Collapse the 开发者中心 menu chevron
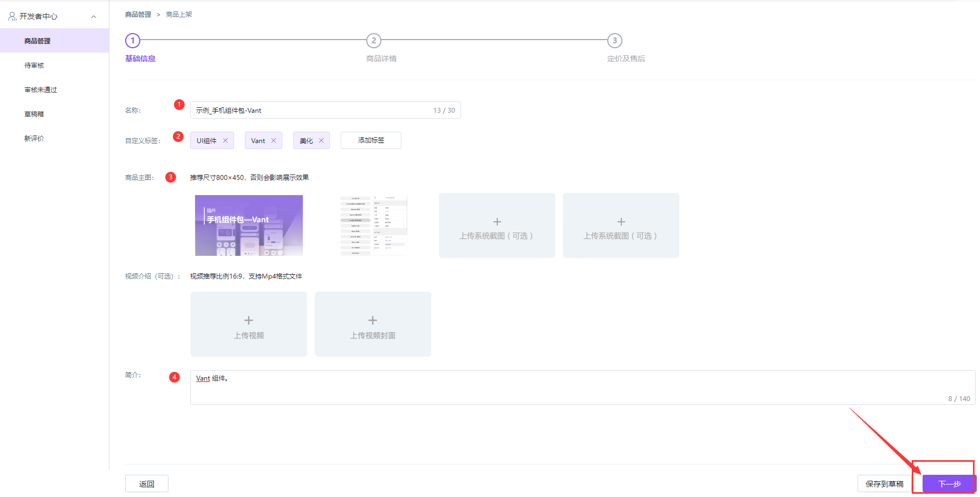The image size is (980, 497). [x=94, y=17]
